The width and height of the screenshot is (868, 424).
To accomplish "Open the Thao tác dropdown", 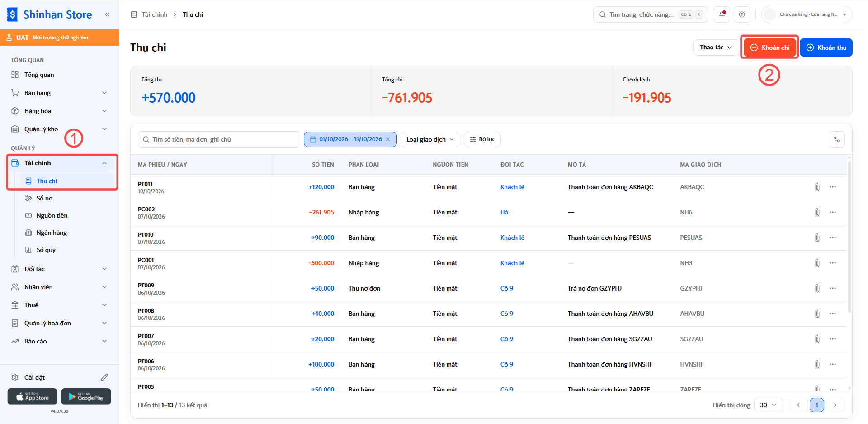I will tap(716, 48).
